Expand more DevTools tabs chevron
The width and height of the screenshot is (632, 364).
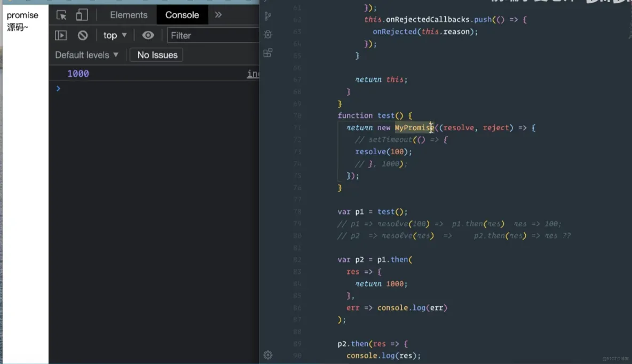click(x=218, y=15)
